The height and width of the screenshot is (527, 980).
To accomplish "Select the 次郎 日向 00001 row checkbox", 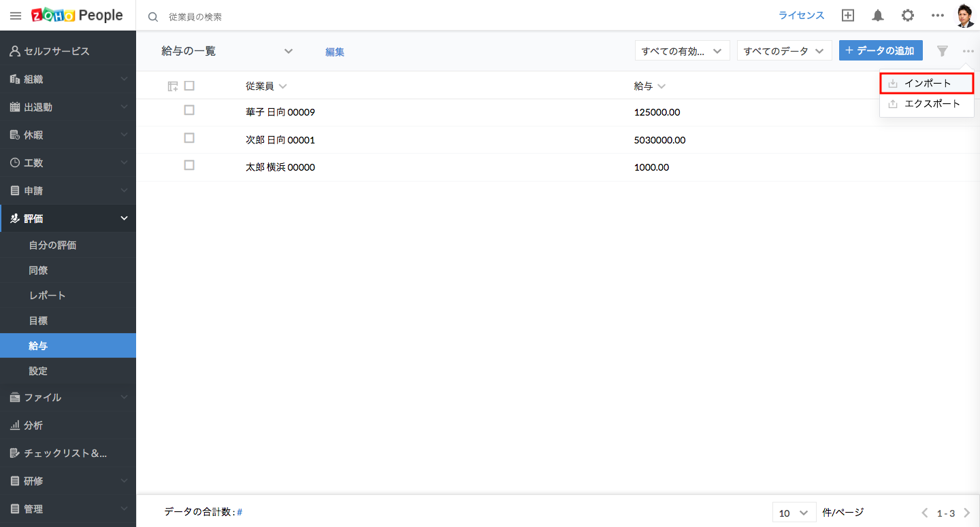I will 189,138.
